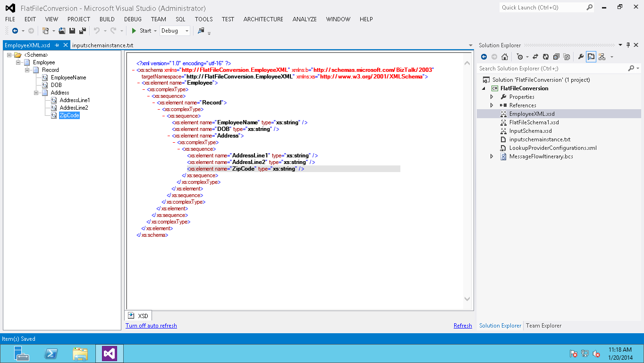Click the Turn off auto refresh link
Image resolution: width=644 pixels, height=363 pixels.
click(151, 326)
